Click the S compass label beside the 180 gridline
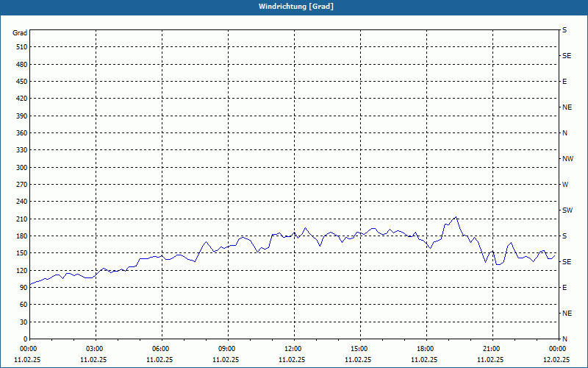The height and width of the screenshot is (368, 588). coord(564,236)
